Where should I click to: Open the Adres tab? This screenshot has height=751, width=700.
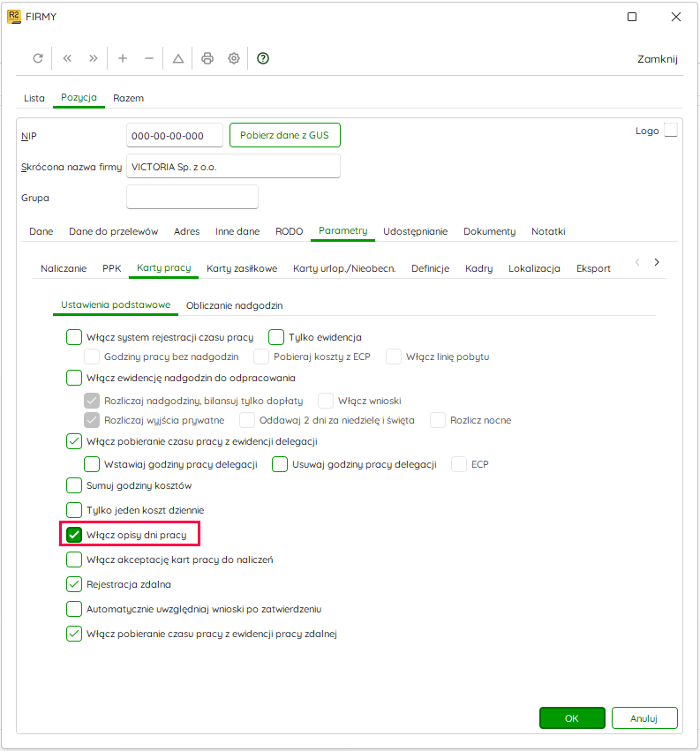187,231
